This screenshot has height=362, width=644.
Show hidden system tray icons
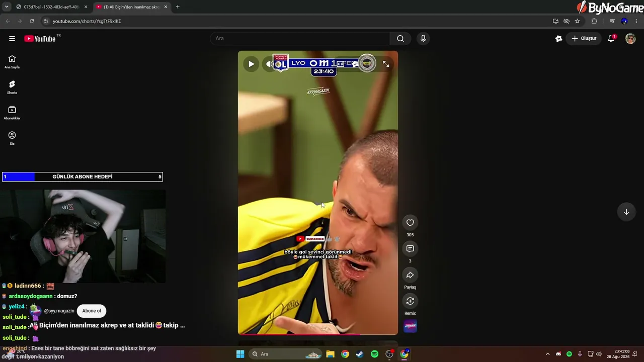pyautogui.click(x=547, y=354)
